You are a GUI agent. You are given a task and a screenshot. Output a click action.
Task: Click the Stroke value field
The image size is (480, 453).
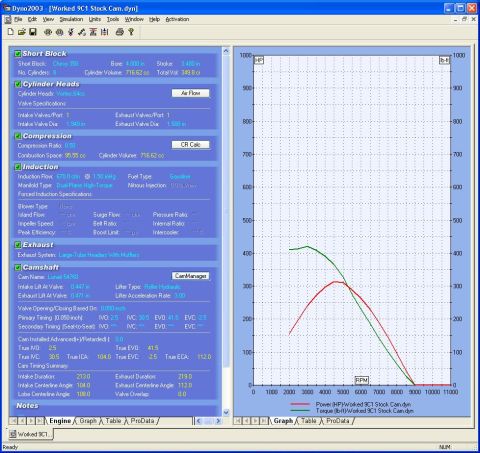point(191,63)
